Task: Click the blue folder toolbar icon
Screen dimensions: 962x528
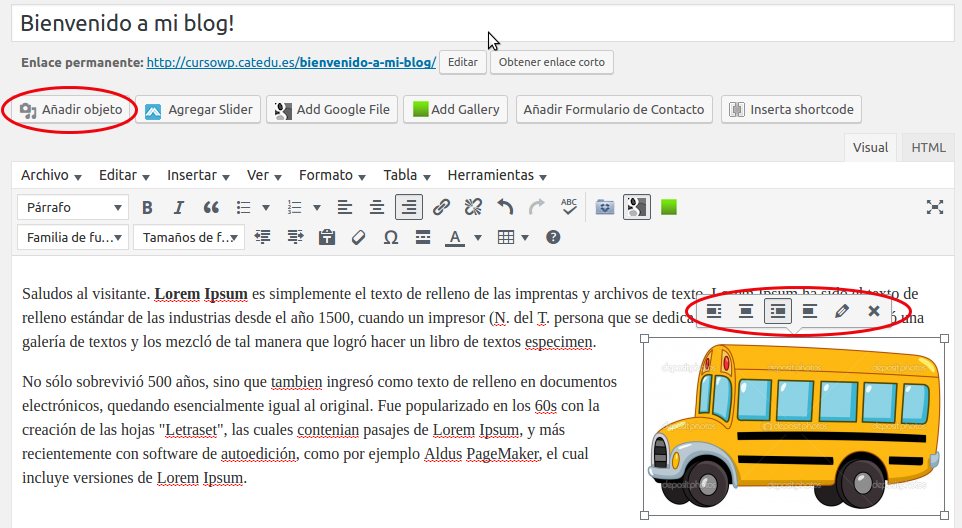Action: (605, 207)
